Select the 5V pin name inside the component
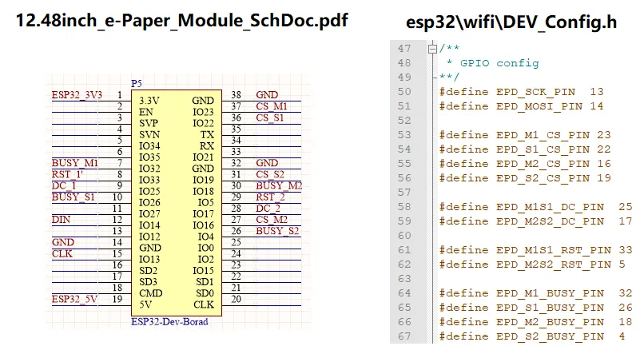 [x=145, y=304]
